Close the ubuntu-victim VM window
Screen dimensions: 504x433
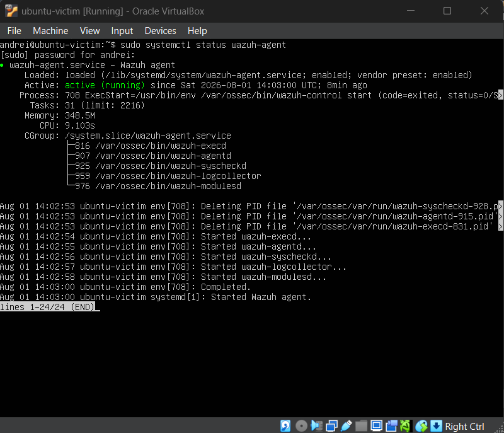point(484,11)
